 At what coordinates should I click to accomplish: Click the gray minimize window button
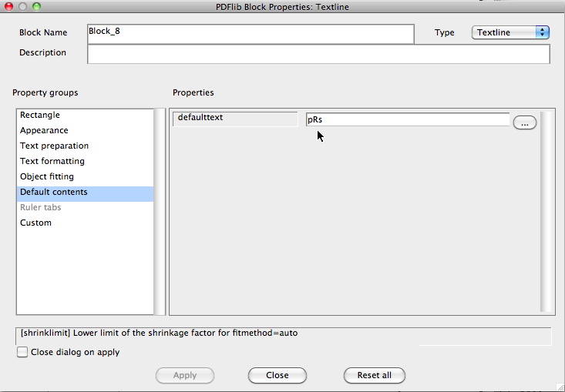[x=22, y=6]
